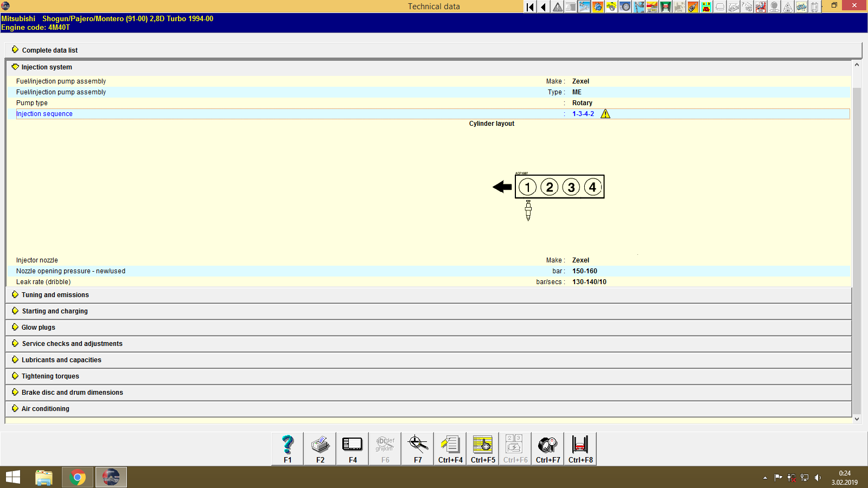Click the warning triangle icon in top toolbar
The image size is (868, 488).
(x=557, y=7)
